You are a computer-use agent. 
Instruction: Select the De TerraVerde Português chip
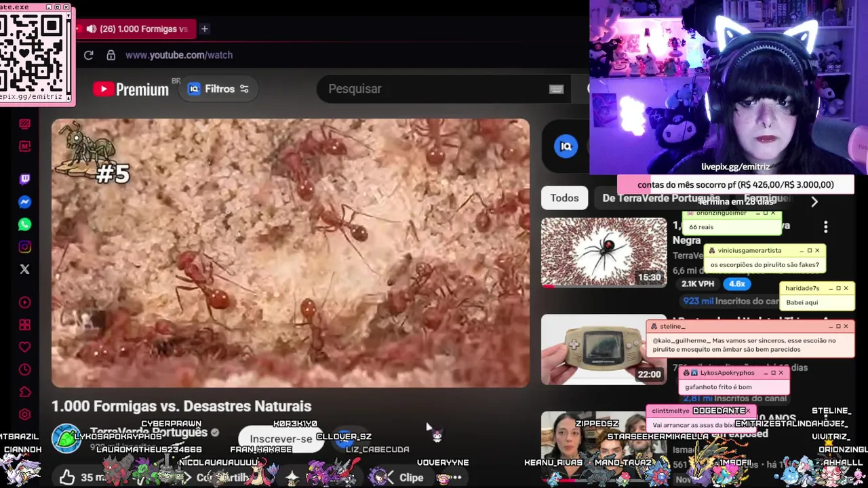pos(661,198)
